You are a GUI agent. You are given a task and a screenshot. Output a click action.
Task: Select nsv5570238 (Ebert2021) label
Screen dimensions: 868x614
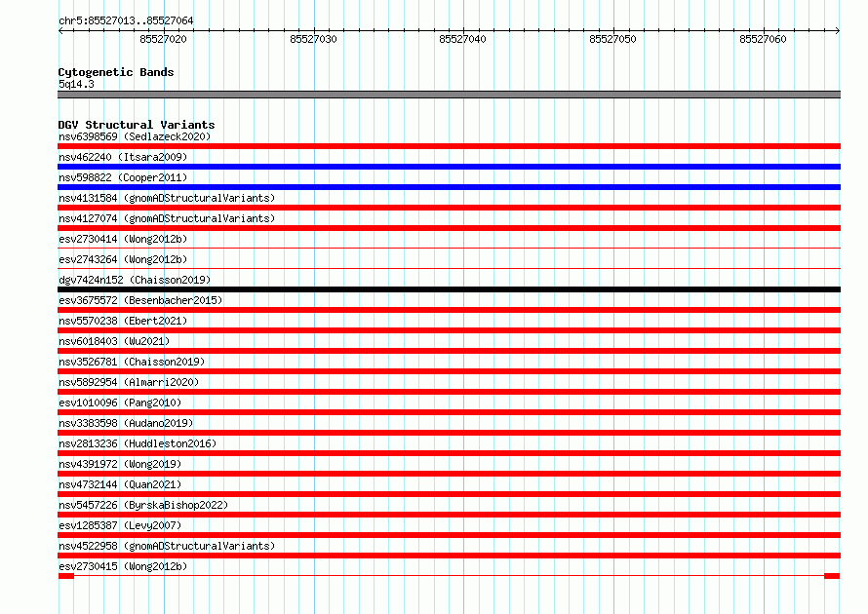(123, 321)
